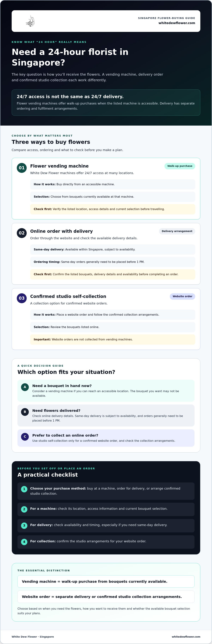The image size is (212, 644).
Task: Select checklist number 2 for a machine
Action: pyautogui.click(x=24, y=509)
